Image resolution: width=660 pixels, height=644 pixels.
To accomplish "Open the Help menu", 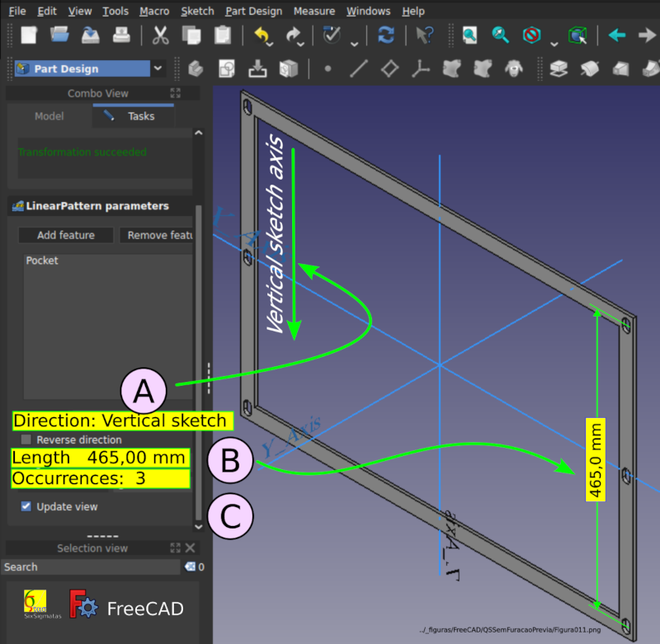I will [413, 11].
